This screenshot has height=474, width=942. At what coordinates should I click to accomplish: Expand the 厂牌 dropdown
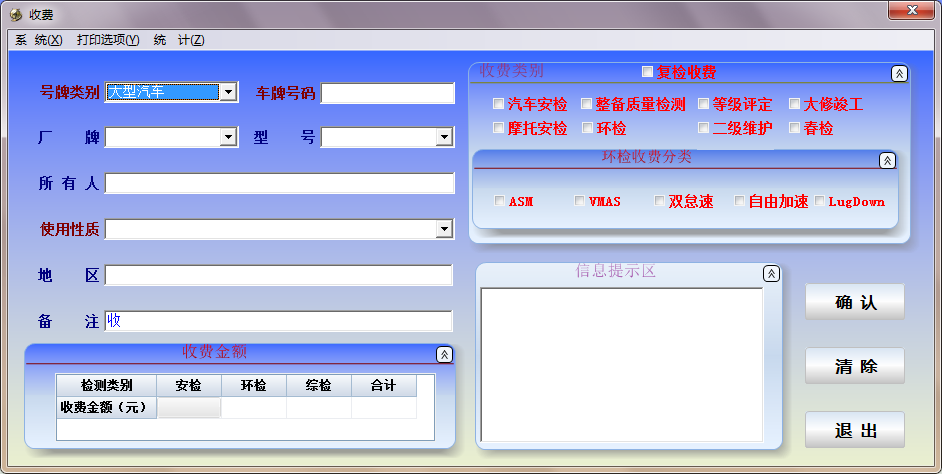tap(228, 136)
